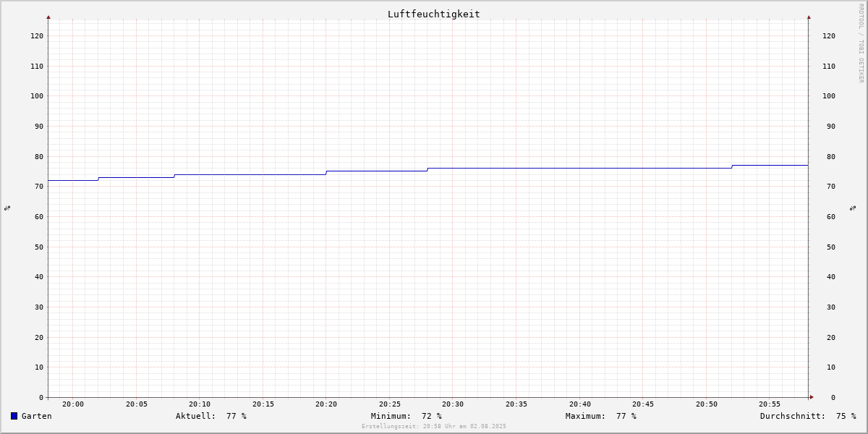Image resolution: width=868 pixels, height=434 pixels.
Task: Click the chart title Luftfeuchtigkeit
Action: [434, 14]
